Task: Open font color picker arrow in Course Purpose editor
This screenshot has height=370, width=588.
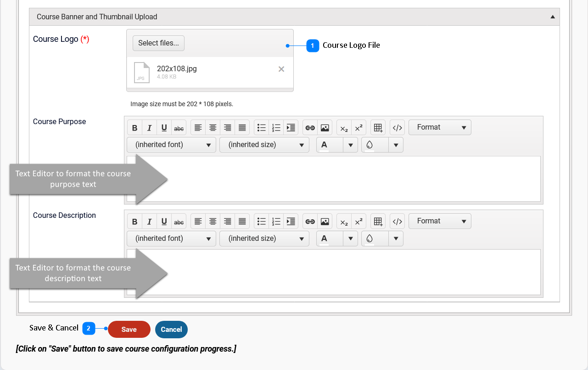Action: coord(350,145)
